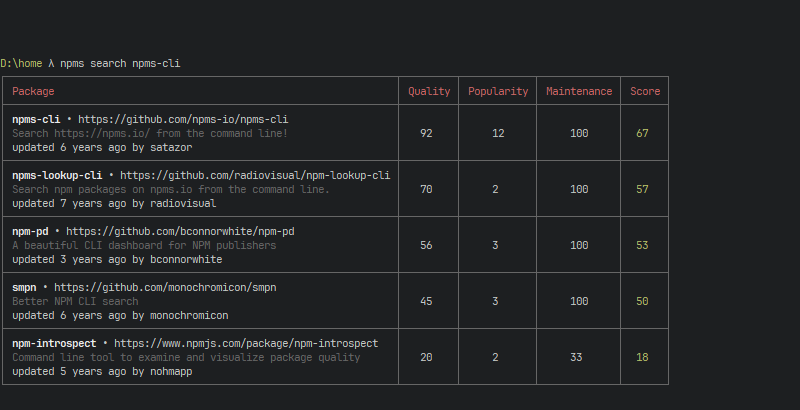Click Maintenance value 33 for npm-introspect

click(576, 358)
